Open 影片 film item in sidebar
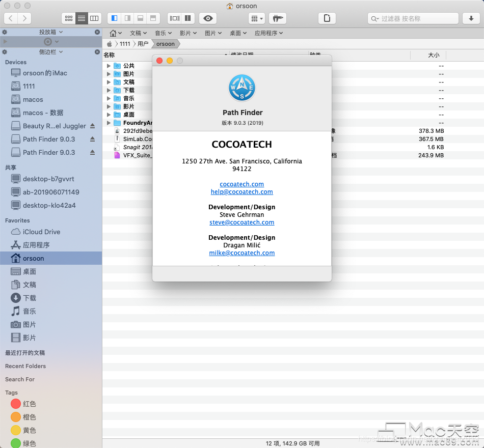This screenshot has height=448, width=484. pos(51,338)
